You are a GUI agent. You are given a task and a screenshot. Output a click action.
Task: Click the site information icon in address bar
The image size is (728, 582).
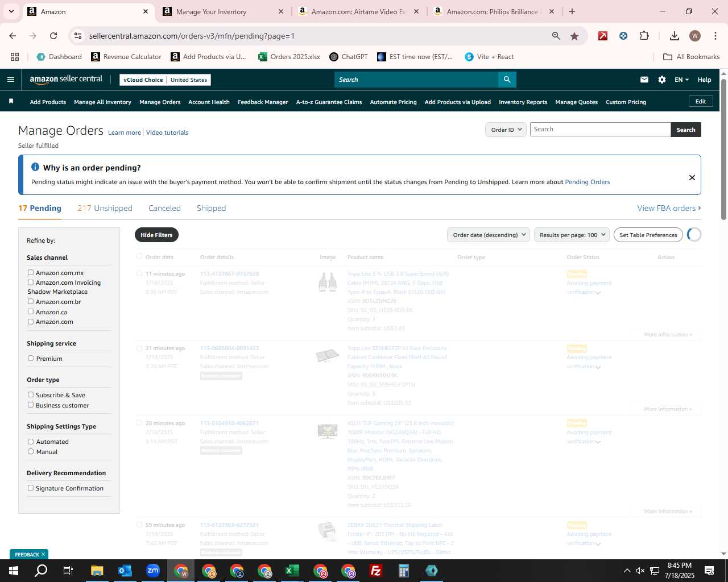[78, 36]
